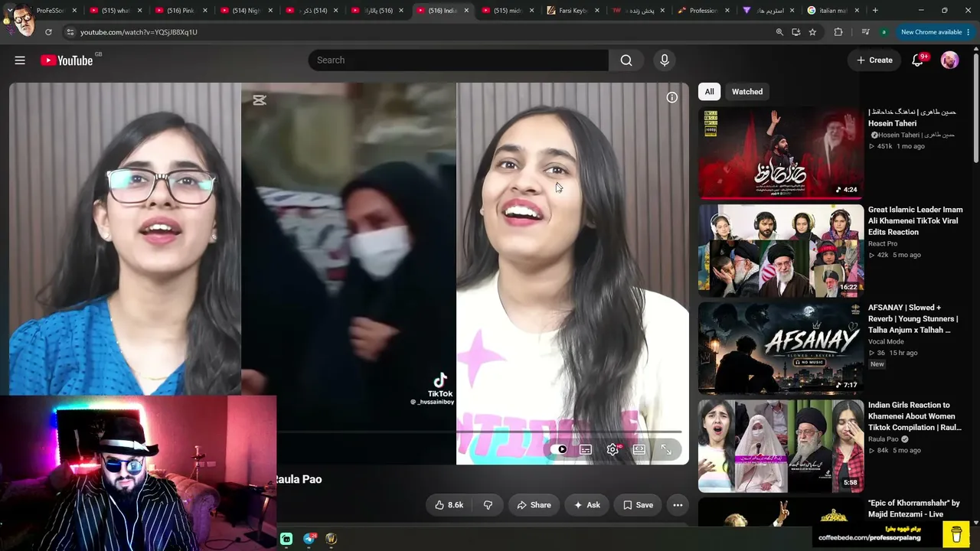
Task: Start voice search with the microphone
Action: pyautogui.click(x=664, y=60)
